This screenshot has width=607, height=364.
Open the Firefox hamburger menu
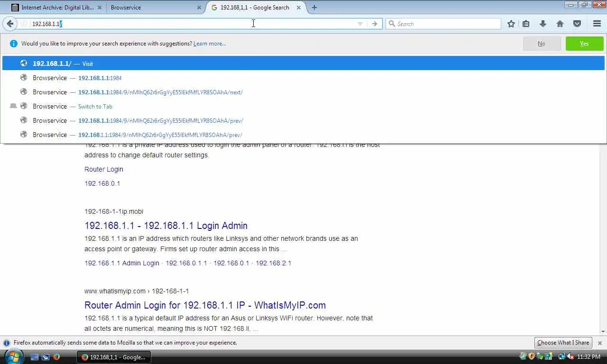(597, 24)
